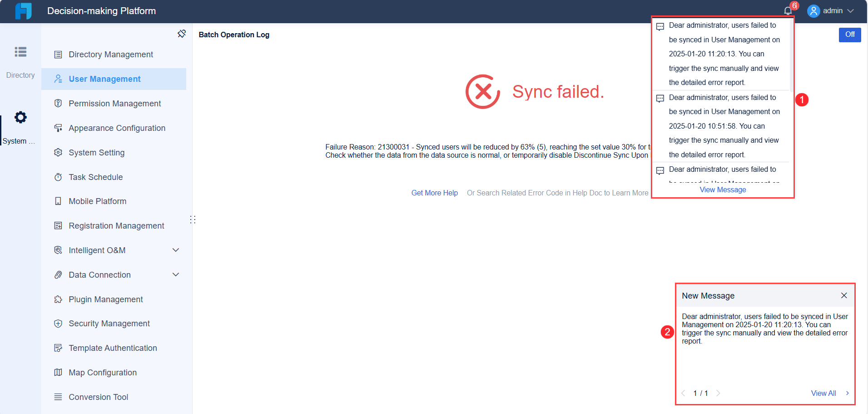Image resolution: width=868 pixels, height=414 pixels.
Task: Expand the Intelligent O&M section
Action: pos(176,250)
